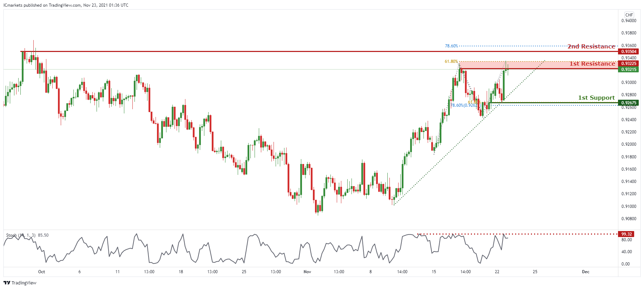Click the 0.90800 price scale value
This screenshot has height=289, width=644.
pos(629,219)
